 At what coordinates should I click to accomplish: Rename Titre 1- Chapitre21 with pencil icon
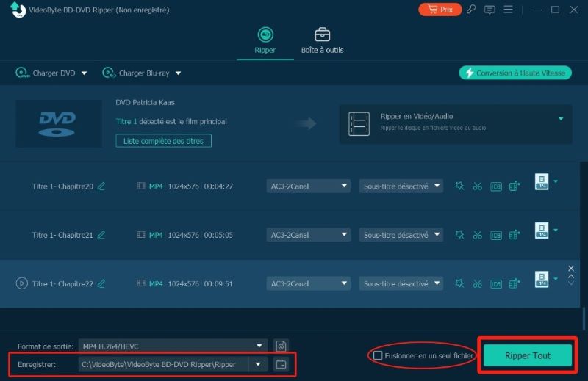tap(101, 235)
